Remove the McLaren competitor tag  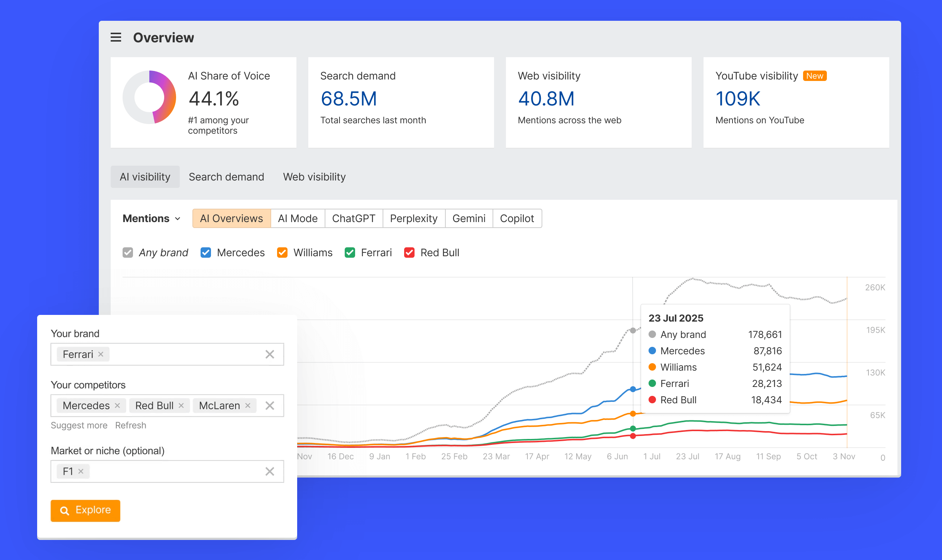pos(248,405)
